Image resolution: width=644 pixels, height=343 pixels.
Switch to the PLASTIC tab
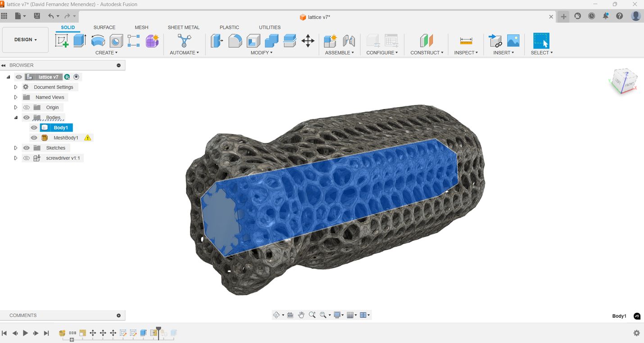coord(229,27)
